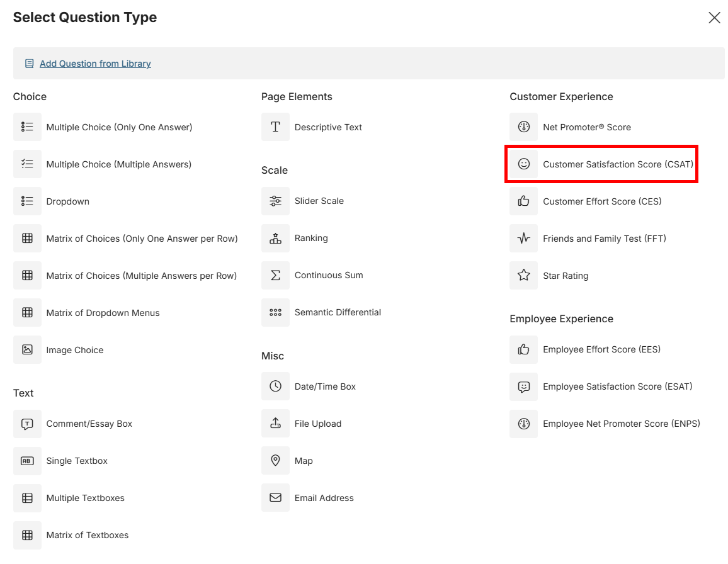Choose the Map question label
This screenshot has width=728, height=564.
304,461
